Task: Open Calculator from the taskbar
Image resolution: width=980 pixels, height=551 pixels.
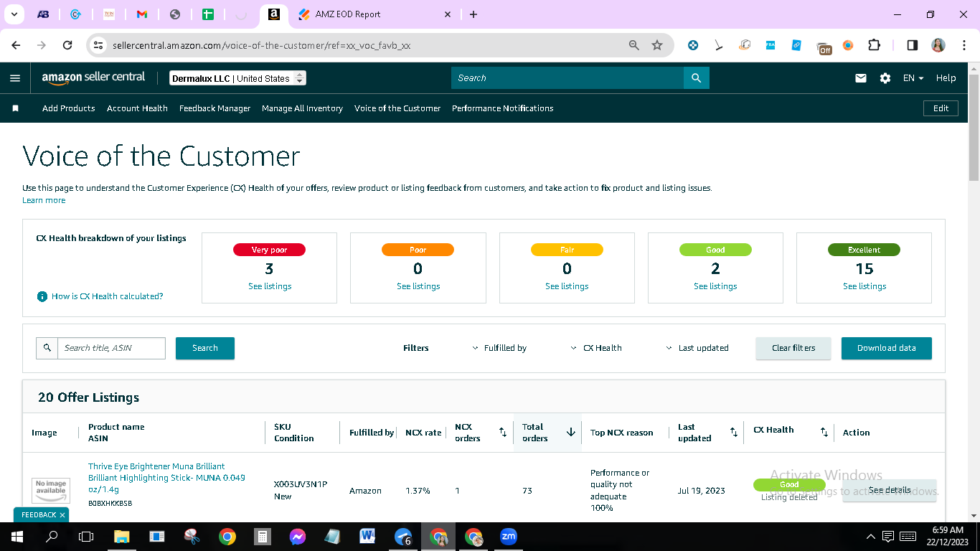Action: tap(263, 536)
